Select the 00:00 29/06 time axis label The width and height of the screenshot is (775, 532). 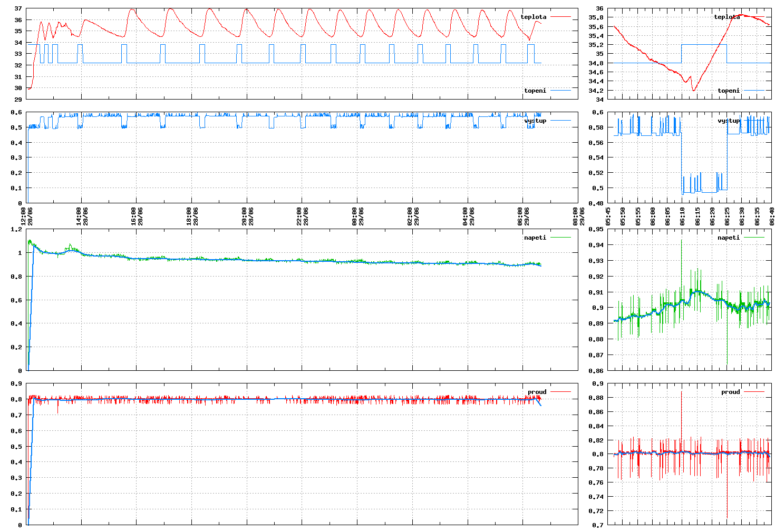click(x=358, y=216)
